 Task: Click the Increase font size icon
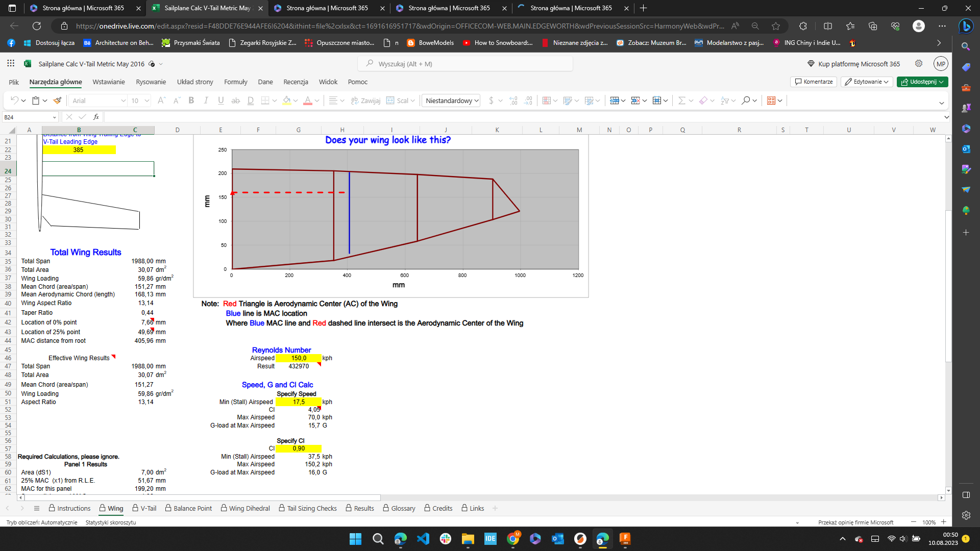161,101
